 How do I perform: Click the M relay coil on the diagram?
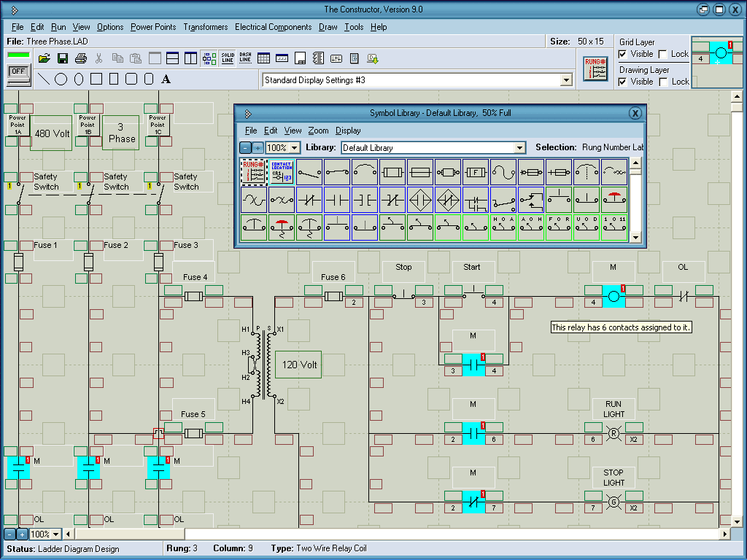pyautogui.click(x=614, y=297)
